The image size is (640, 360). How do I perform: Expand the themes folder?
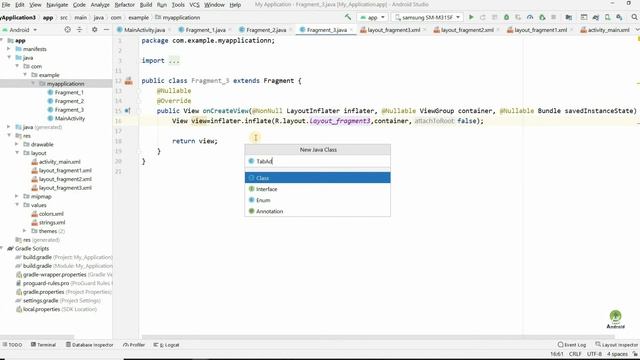(x=25, y=231)
